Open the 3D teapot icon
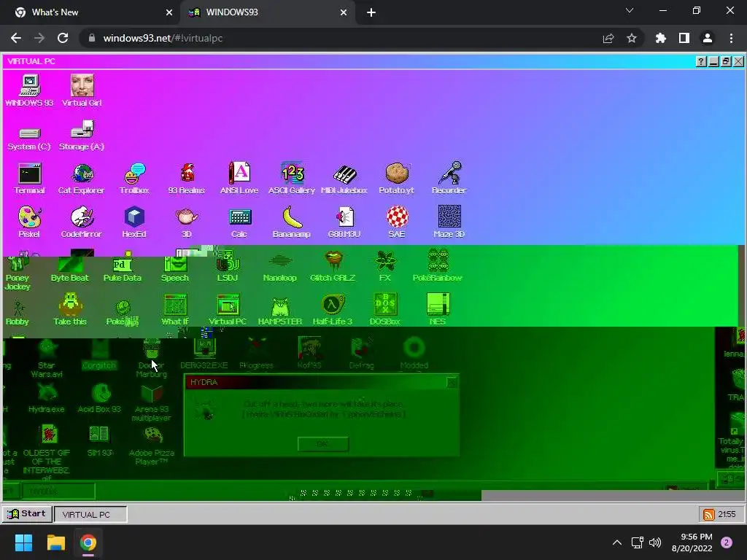 coord(187,222)
